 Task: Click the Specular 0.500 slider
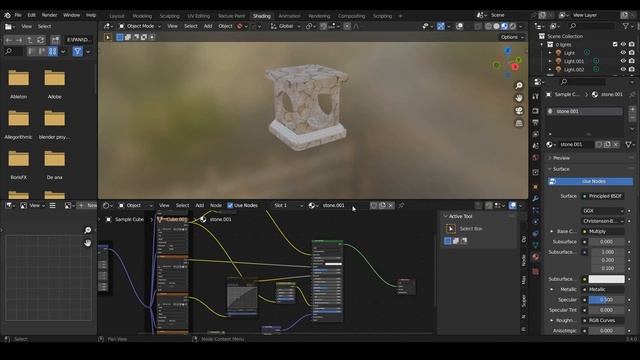click(606, 300)
